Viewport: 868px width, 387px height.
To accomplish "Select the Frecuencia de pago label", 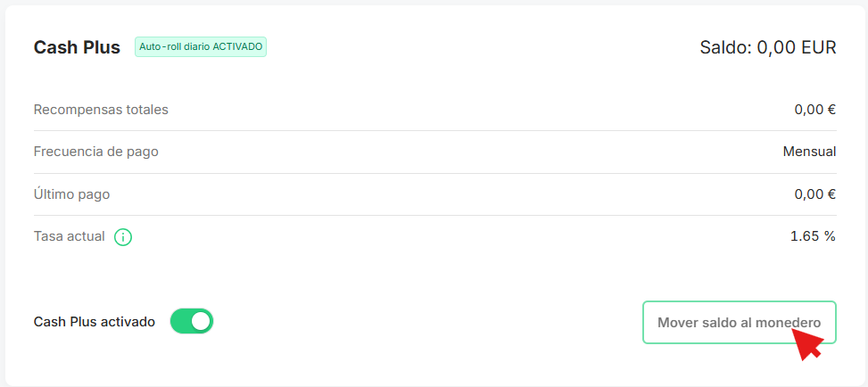I will click(x=95, y=152).
